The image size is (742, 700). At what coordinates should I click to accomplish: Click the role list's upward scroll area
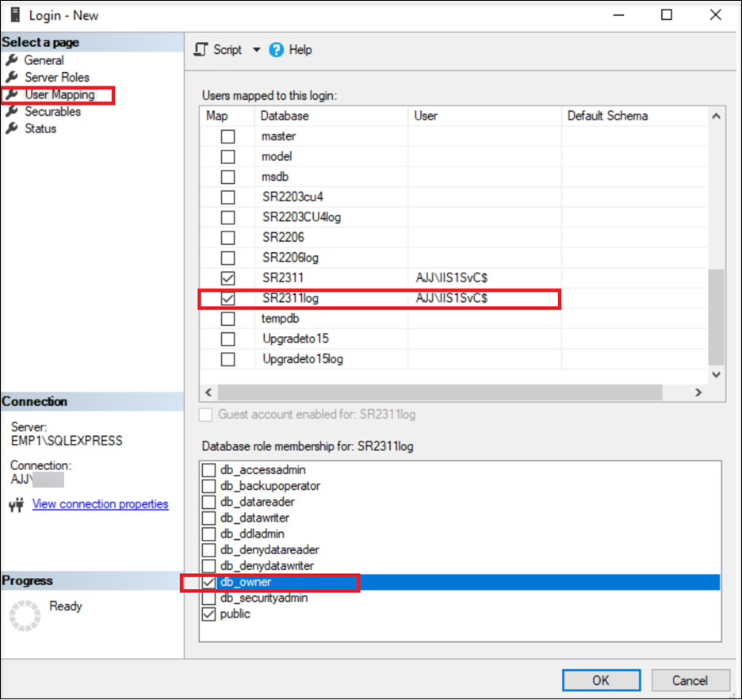716,116
